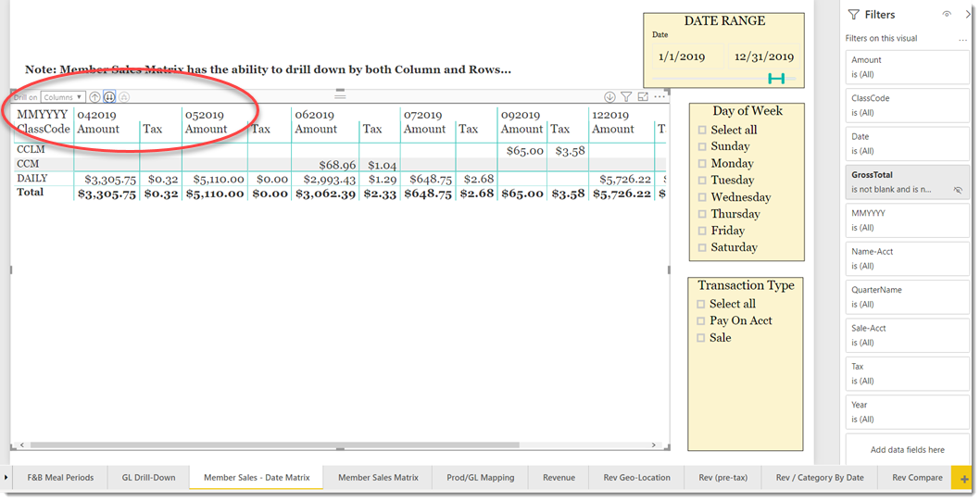Click the drill up arrow icon
980x501 pixels.
(94, 97)
